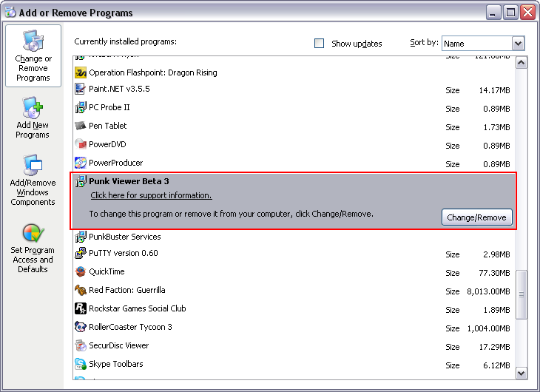This screenshot has height=392, width=540.
Task: Open Click here for support information link
Action: (x=151, y=195)
